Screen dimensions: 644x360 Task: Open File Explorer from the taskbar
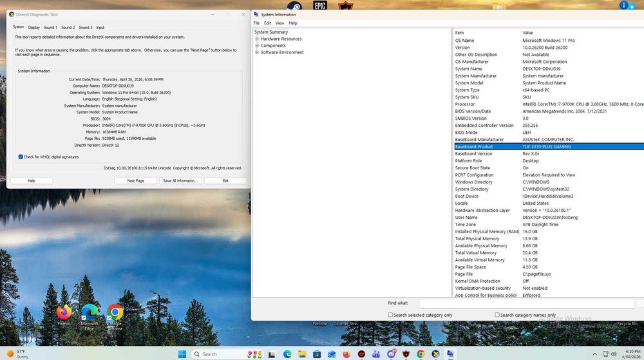tap(302, 354)
